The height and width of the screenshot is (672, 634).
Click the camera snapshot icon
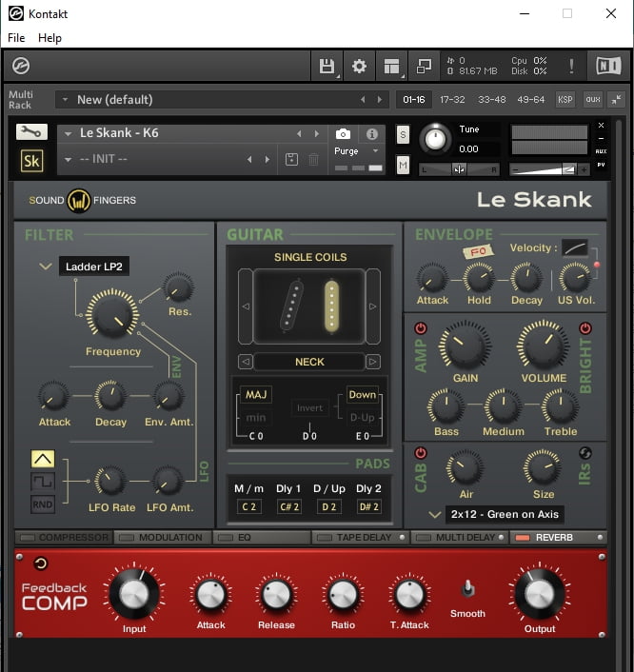click(343, 134)
